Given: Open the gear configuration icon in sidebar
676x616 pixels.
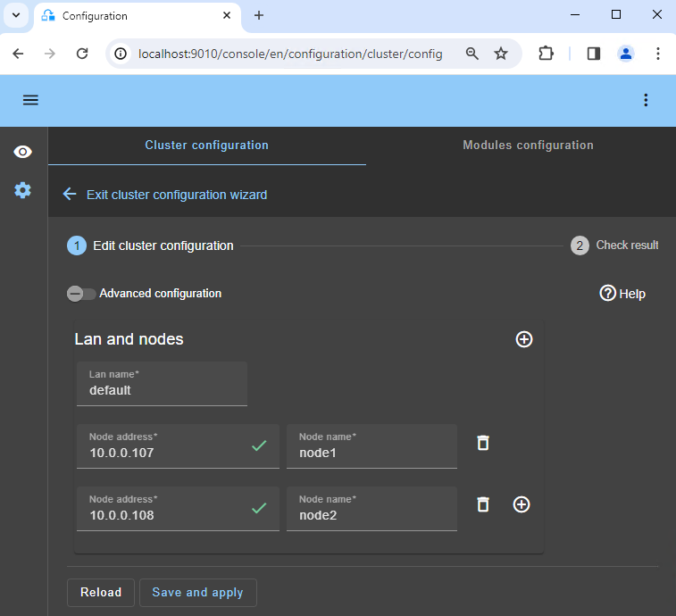Looking at the screenshot, I should click(x=22, y=190).
